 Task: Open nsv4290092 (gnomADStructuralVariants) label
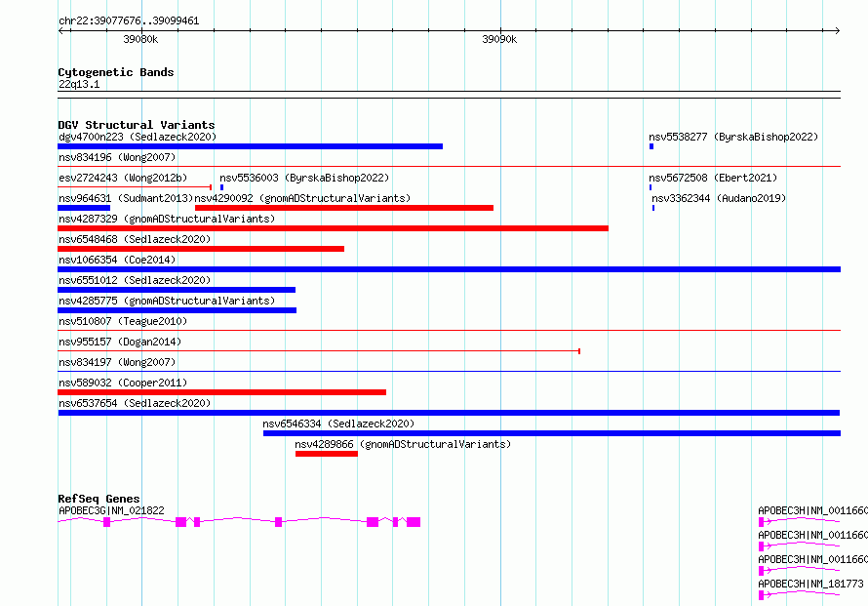[302, 198]
